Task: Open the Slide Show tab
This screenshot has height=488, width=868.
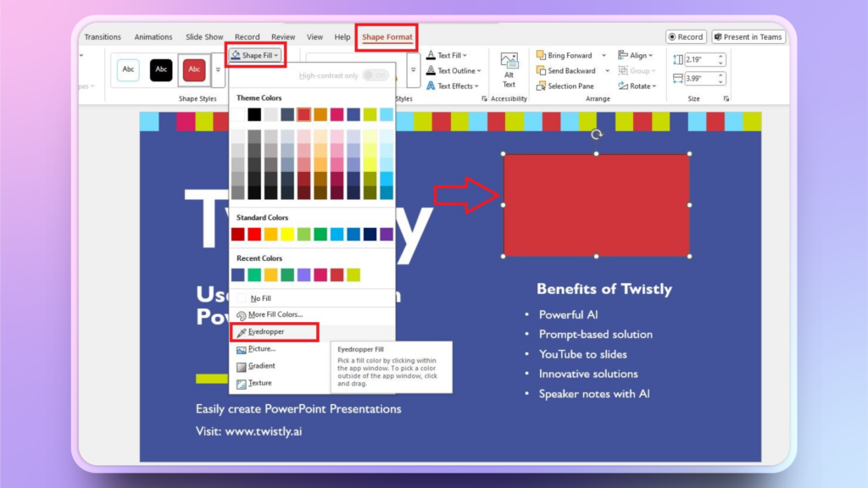Action: tap(204, 37)
